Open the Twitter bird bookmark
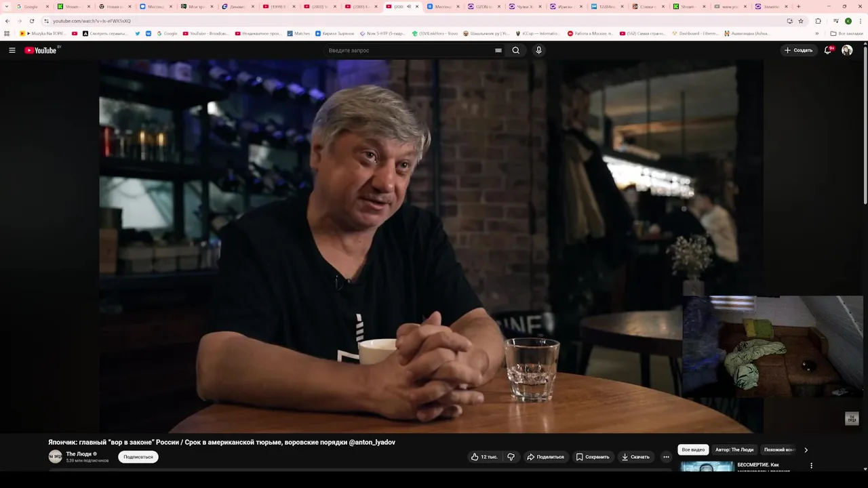This screenshot has height=488, width=868. pos(138,33)
